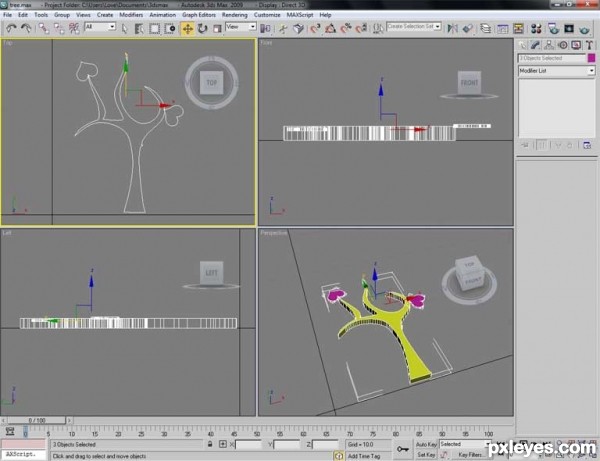Click the Y coordinate input field
The image size is (600, 461).
click(x=287, y=445)
